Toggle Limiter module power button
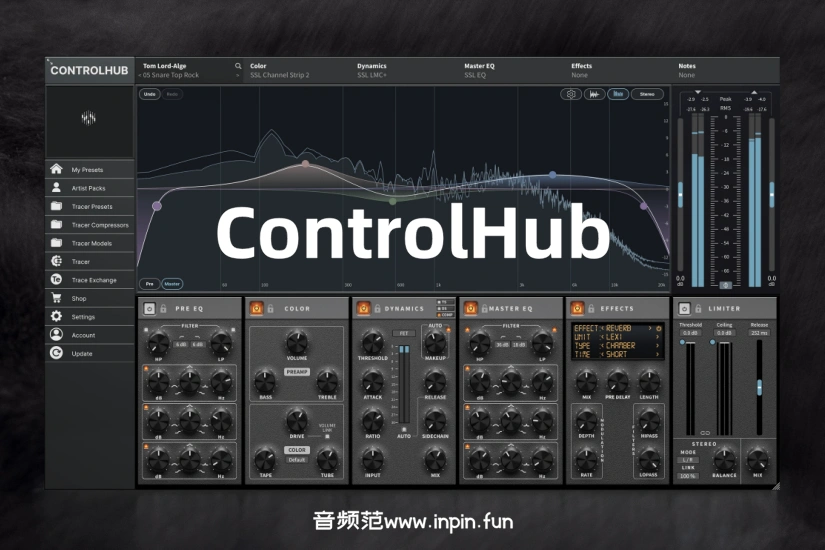 pyautogui.click(x=685, y=308)
